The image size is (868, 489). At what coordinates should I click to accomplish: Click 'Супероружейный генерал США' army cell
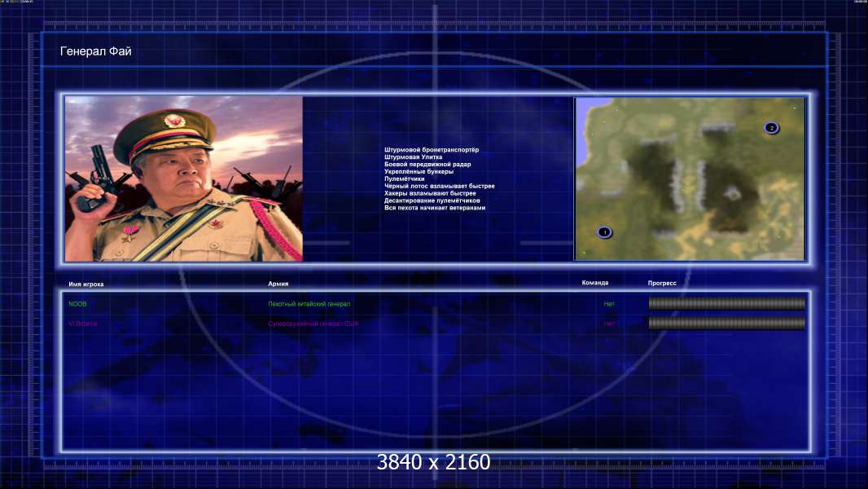[x=313, y=324]
